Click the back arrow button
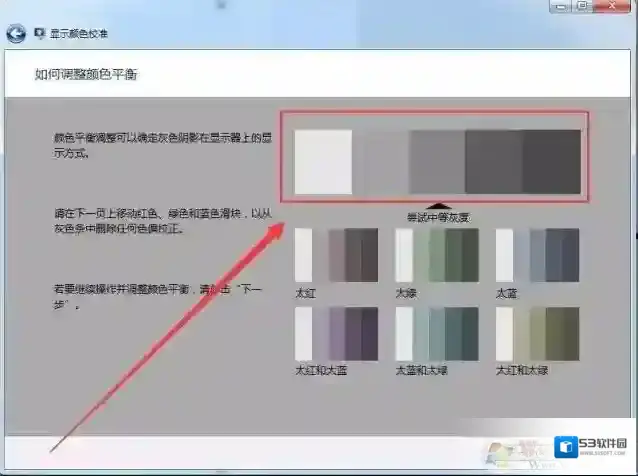638x476 pixels. [16, 34]
